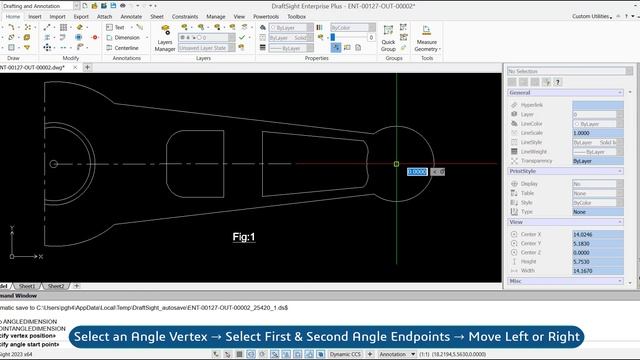Toggle the Grid display button in status bar
This screenshot has height=360, width=640.
[x=240, y=354]
